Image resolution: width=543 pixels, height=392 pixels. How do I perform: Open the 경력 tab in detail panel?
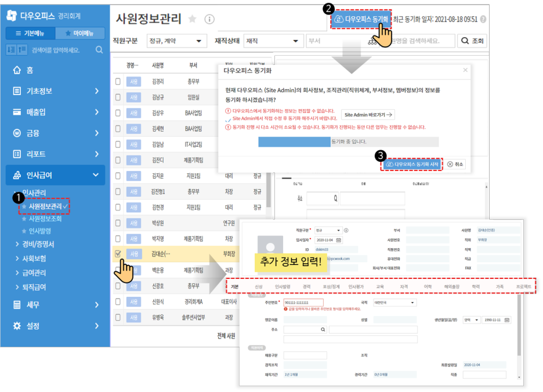pos(306,286)
